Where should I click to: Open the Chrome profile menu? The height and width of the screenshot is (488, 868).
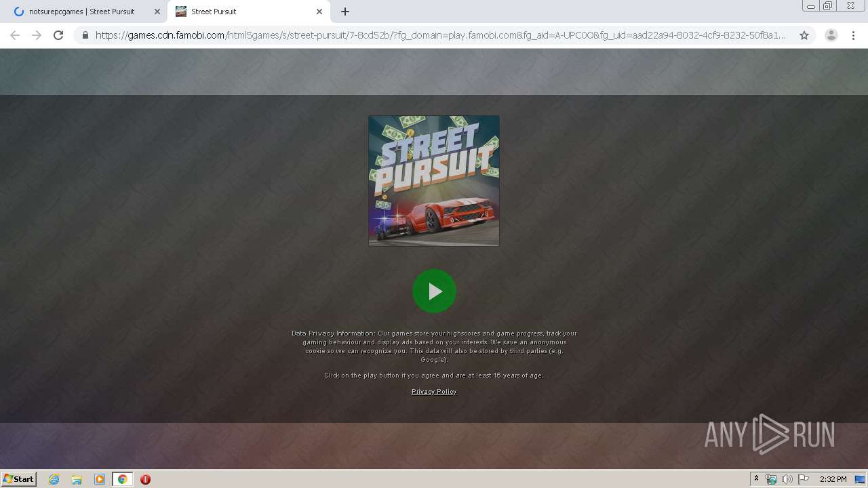click(831, 35)
